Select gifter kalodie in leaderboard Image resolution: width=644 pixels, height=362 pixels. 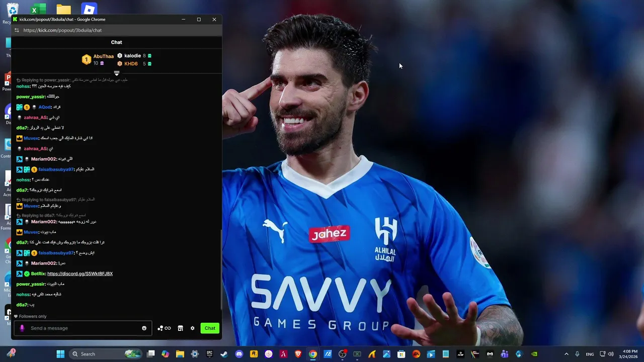point(132,56)
